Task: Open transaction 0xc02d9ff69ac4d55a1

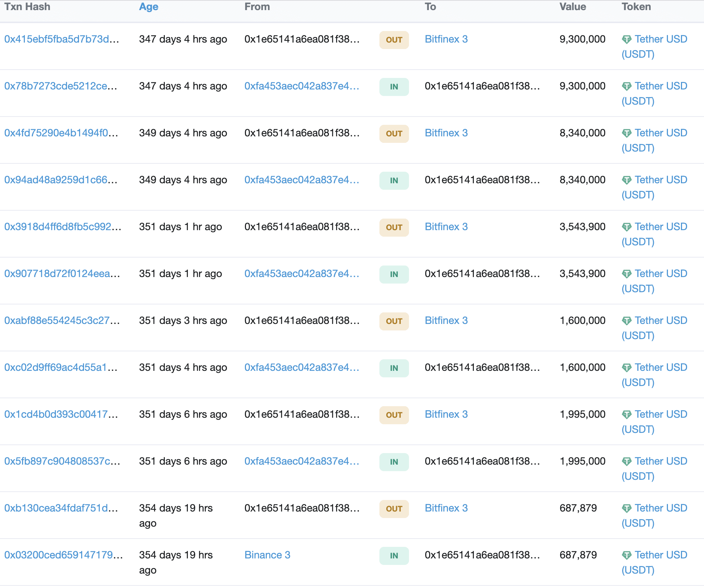Action: pyautogui.click(x=61, y=367)
